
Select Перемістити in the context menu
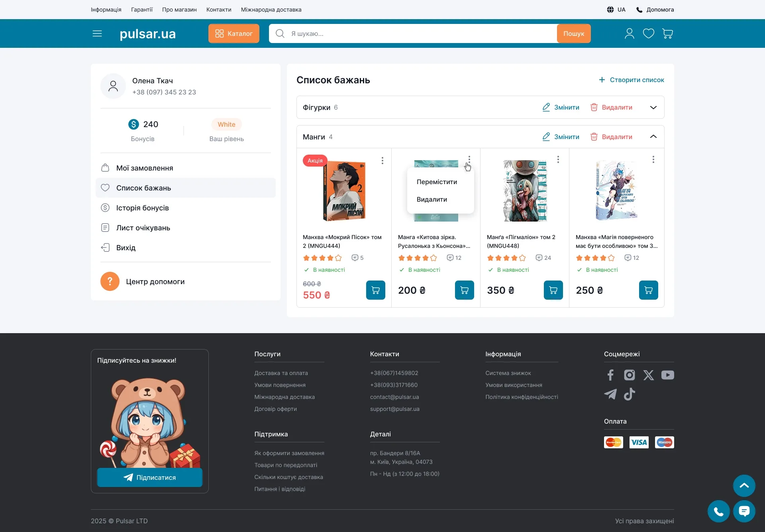coord(437,182)
